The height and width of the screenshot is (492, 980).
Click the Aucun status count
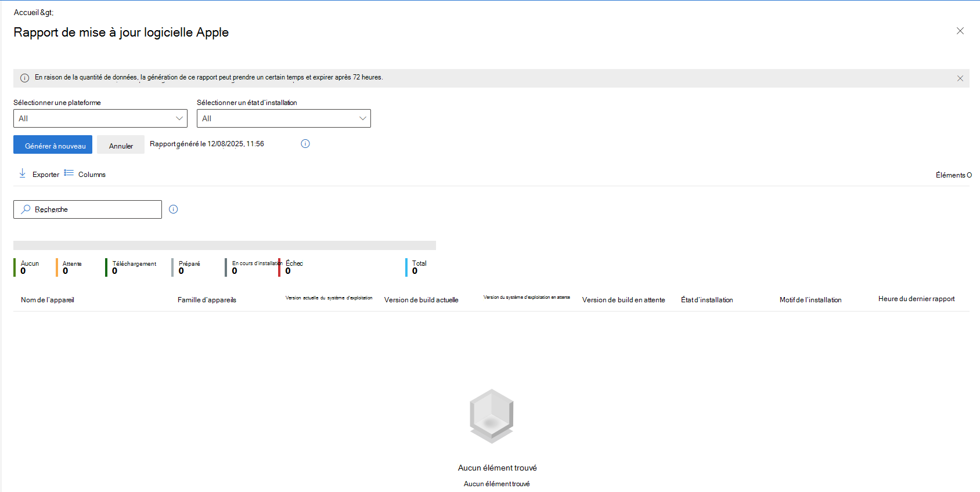coord(27,267)
